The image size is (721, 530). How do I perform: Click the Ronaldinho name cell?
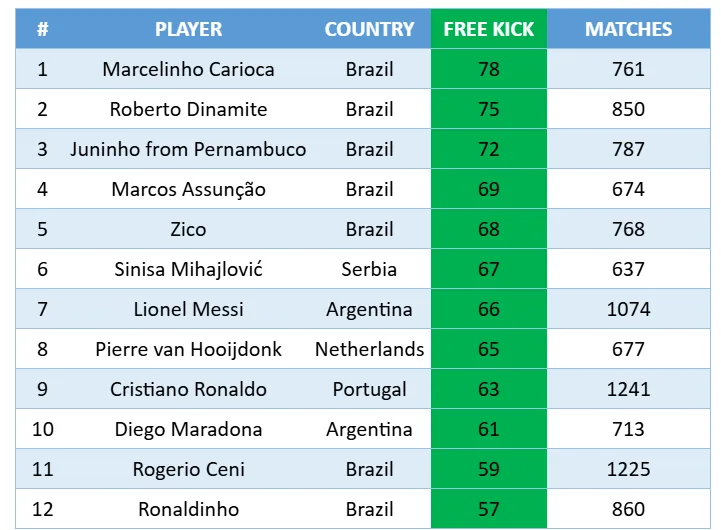click(188, 509)
